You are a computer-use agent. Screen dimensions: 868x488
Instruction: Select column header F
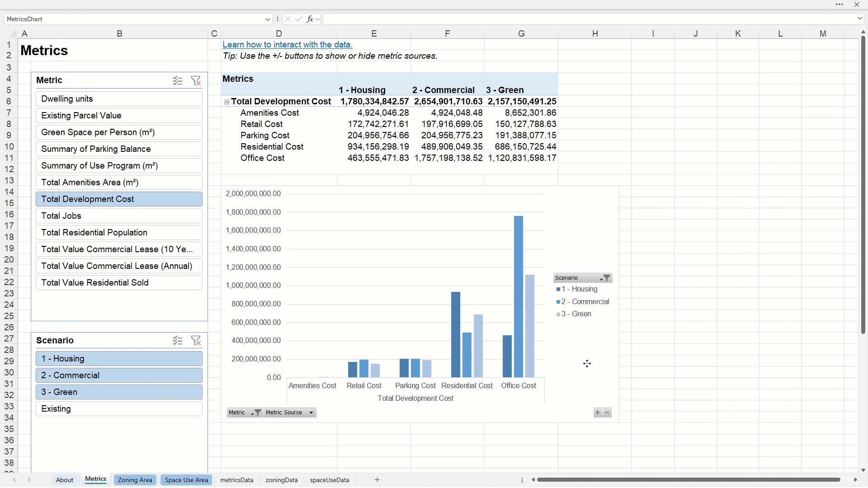click(x=448, y=33)
